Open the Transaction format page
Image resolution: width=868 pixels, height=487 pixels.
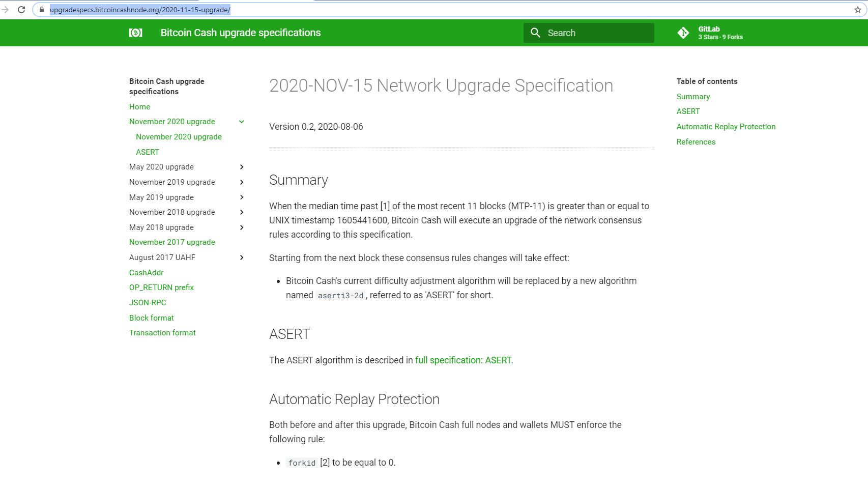coord(162,333)
